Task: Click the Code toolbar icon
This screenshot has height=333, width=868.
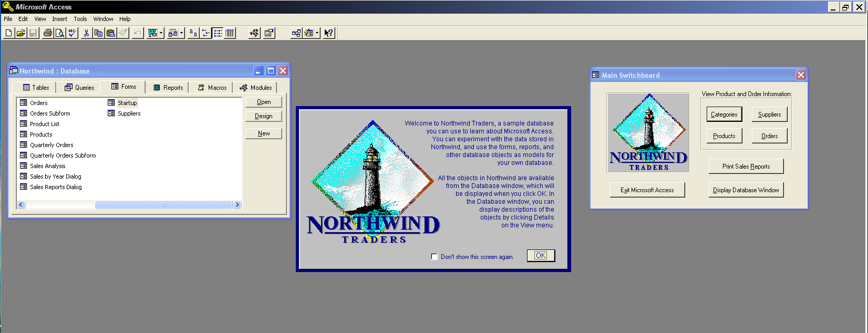Action: pyautogui.click(x=254, y=33)
